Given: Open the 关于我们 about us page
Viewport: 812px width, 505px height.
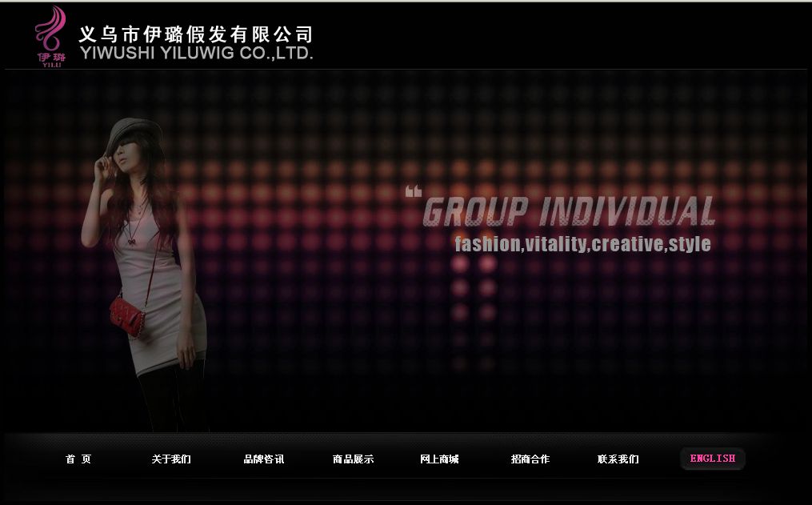Looking at the screenshot, I should pos(171,459).
